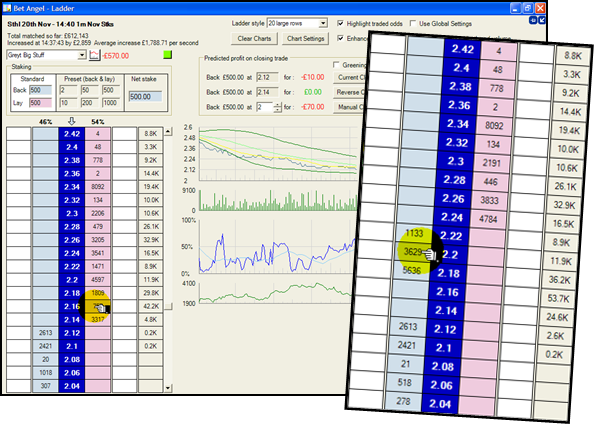Select the preset stake 50
594x424 pixels.
(90, 90)
